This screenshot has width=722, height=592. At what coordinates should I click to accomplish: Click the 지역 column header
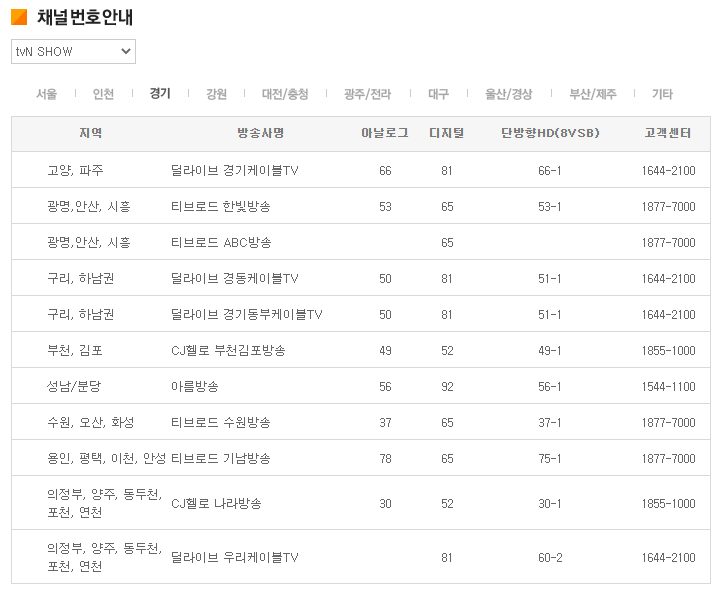click(x=90, y=133)
